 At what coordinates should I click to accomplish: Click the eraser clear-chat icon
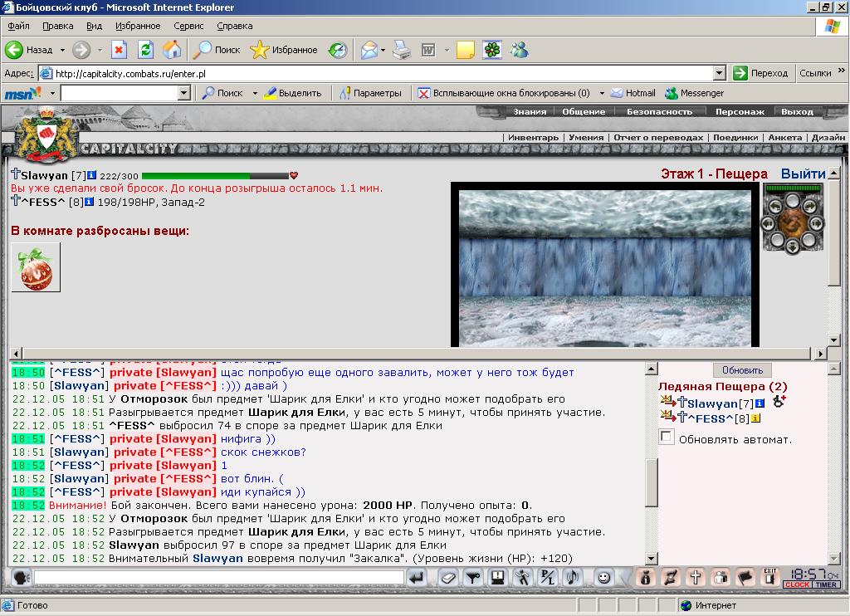449,578
